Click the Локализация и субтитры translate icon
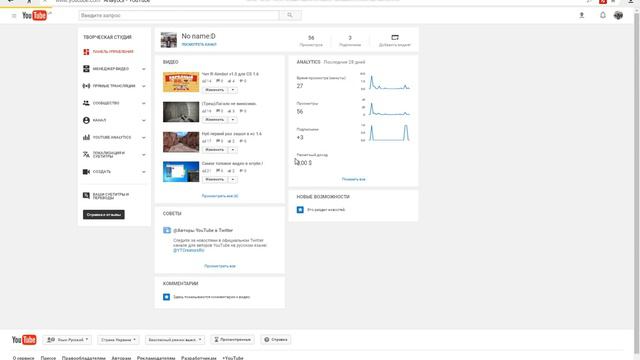Viewport: 640px width, 360px height. (86, 154)
